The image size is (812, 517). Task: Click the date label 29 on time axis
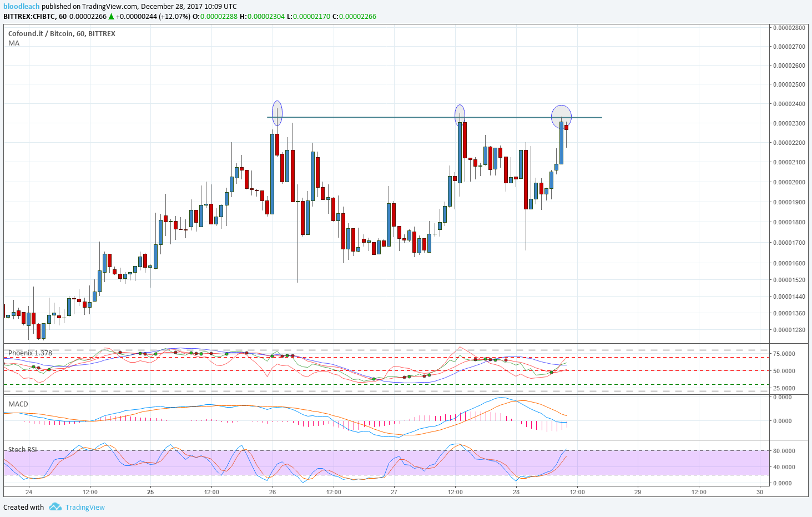point(638,492)
